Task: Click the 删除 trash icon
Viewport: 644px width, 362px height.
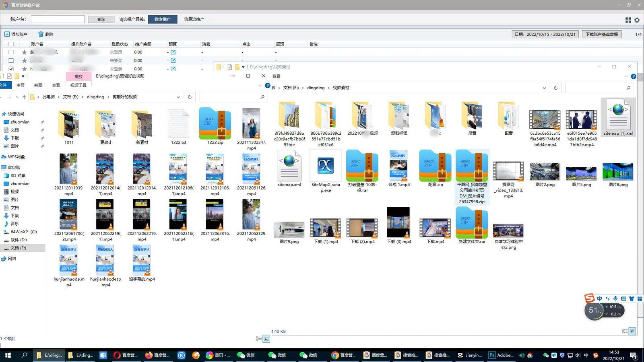Action: pos(41,34)
